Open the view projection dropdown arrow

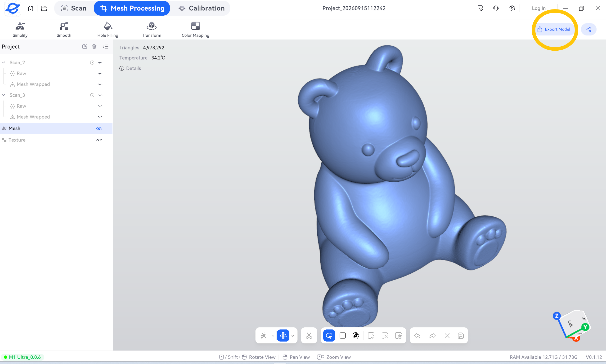[x=293, y=336]
